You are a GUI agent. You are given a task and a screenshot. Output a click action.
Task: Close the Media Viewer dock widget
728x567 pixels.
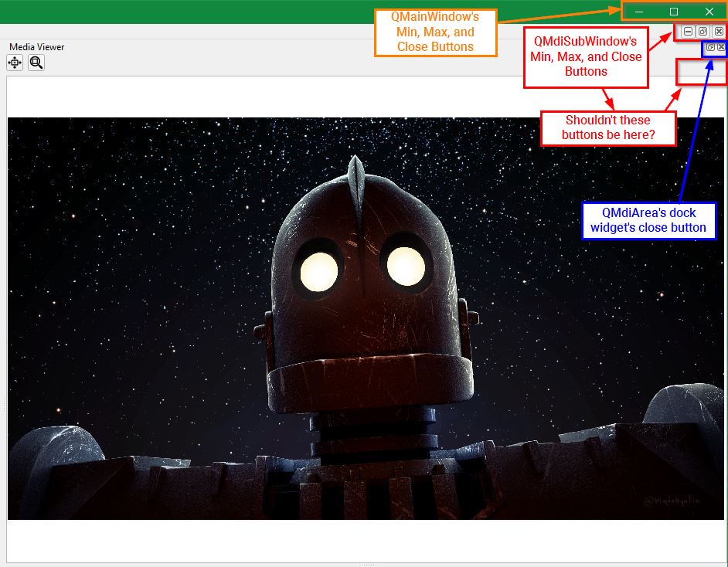(721, 47)
